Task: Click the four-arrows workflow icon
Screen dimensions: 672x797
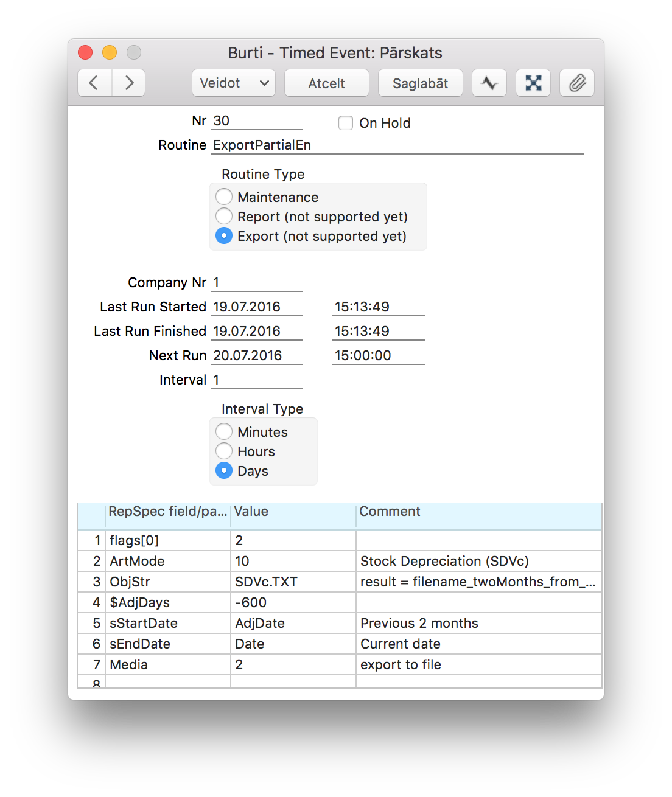Action: click(x=533, y=83)
